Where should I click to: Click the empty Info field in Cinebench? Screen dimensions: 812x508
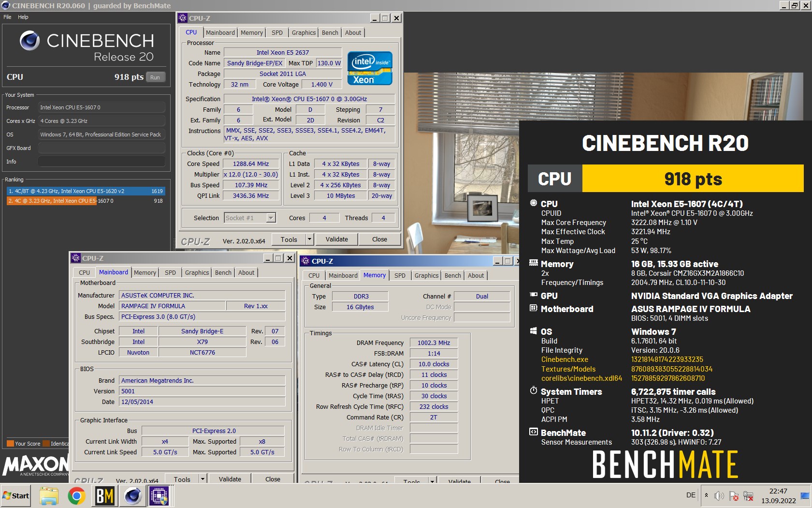pyautogui.click(x=101, y=162)
